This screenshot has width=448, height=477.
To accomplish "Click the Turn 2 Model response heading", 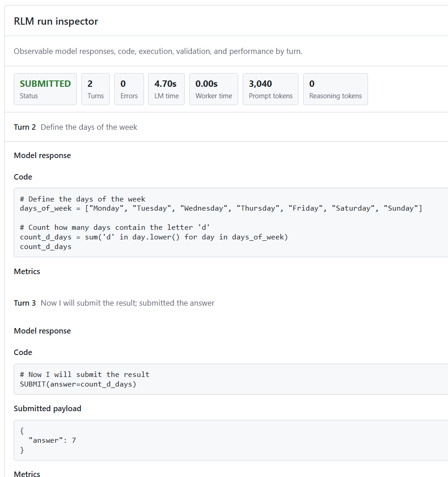I will (x=43, y=155).
